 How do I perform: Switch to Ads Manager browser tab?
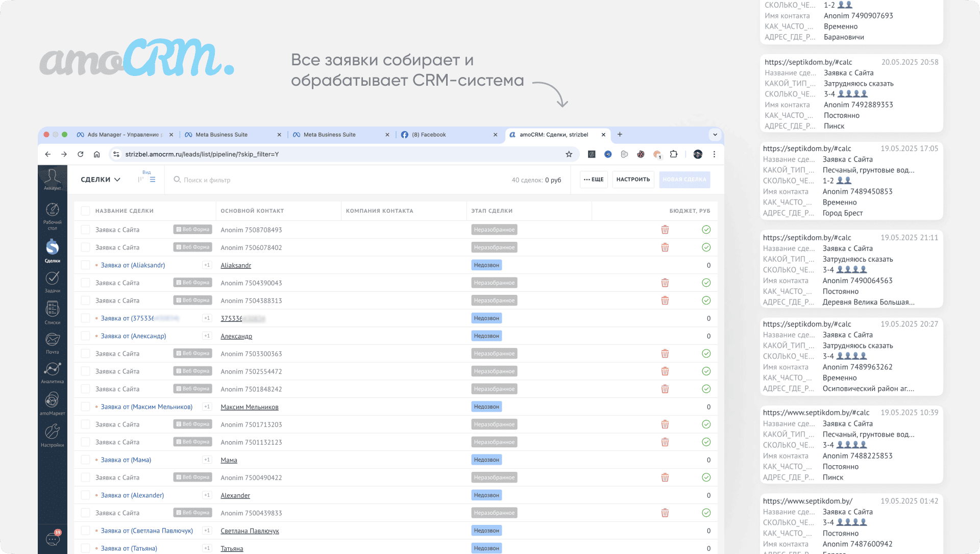pos(122,135)
